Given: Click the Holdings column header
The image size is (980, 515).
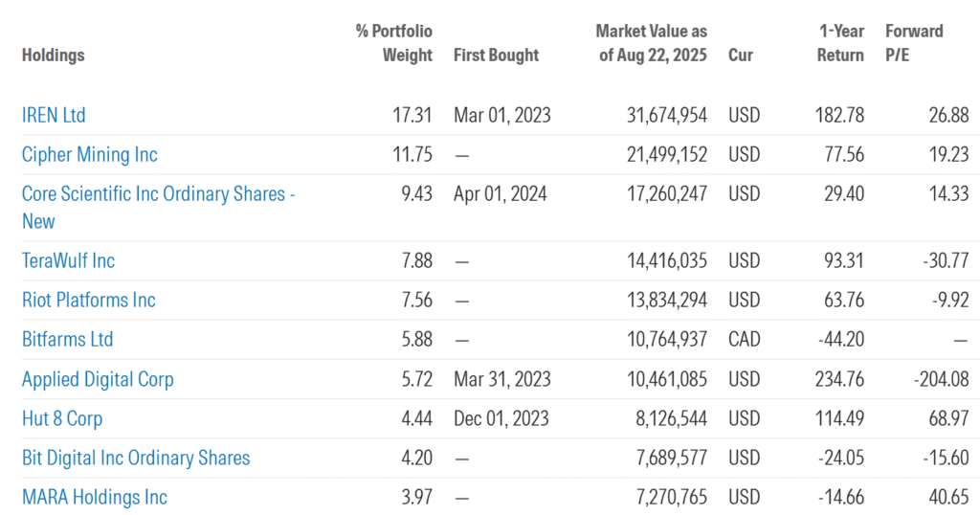Looking at the screenshot, I should [54, 56].
